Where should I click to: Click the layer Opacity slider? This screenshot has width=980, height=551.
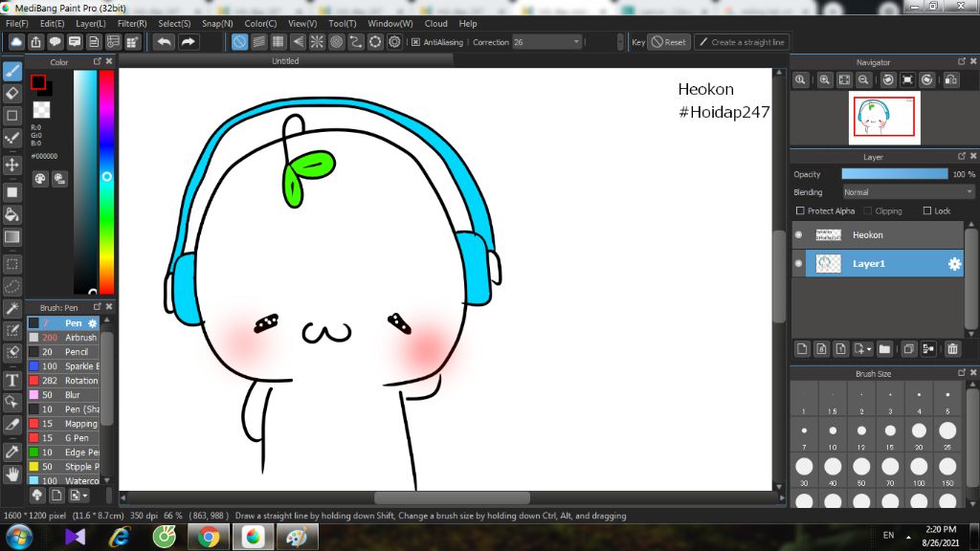[895, 174]
